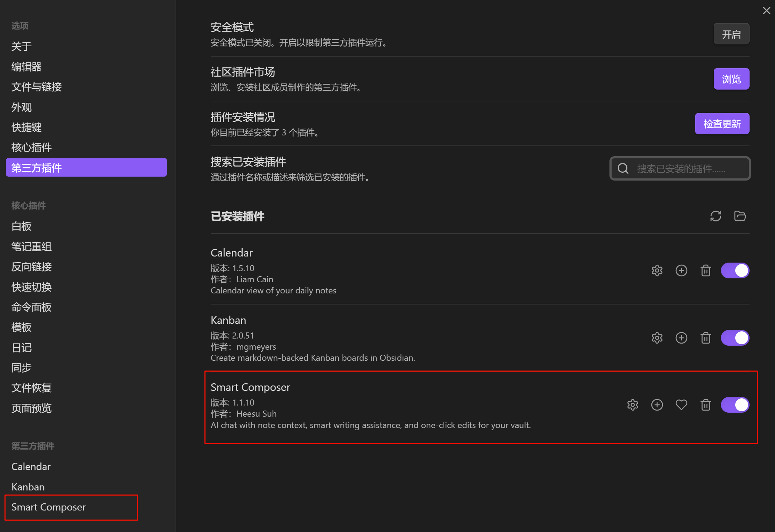Open Calendar plugin settings gear

(x=657, y=270)
